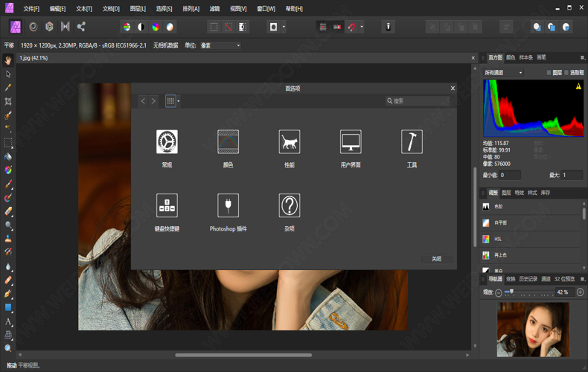
Task: Open the 工具 (Tools) hammer icon
Action: pos(412,142)
